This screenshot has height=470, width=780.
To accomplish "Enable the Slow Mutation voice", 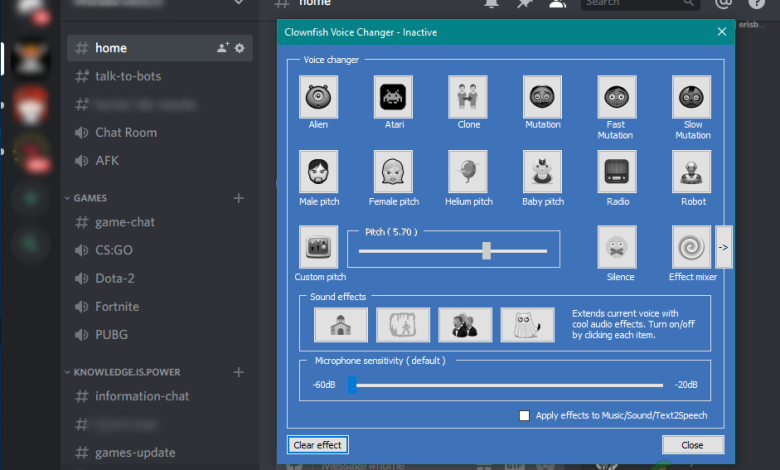I will coord(691,96).
